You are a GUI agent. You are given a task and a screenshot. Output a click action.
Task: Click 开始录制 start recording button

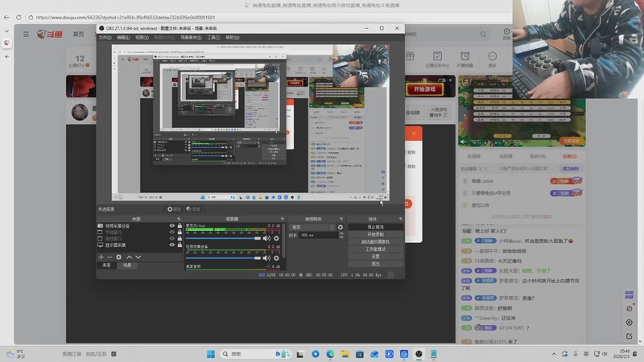click(375, 234)
